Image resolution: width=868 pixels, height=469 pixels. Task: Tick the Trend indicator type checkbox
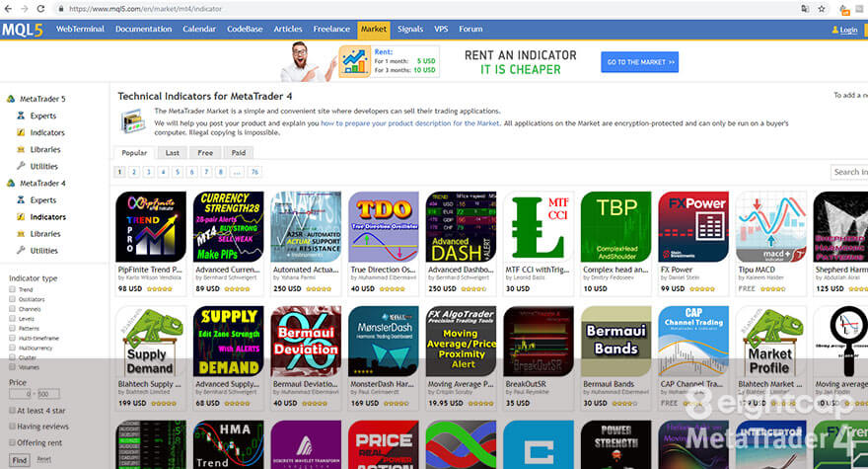[x=12, y=289]
